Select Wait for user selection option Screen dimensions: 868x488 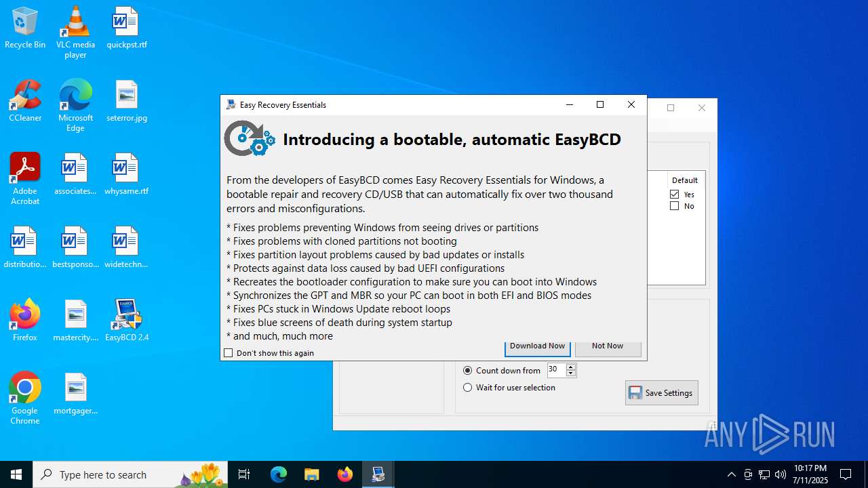(467, 388)
